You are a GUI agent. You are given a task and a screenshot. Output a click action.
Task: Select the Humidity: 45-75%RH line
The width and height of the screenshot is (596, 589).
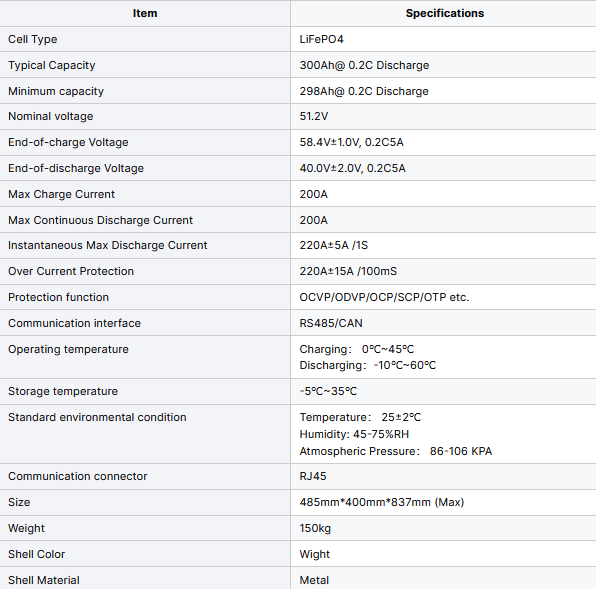pyautogui.click(x=354, y=434)
